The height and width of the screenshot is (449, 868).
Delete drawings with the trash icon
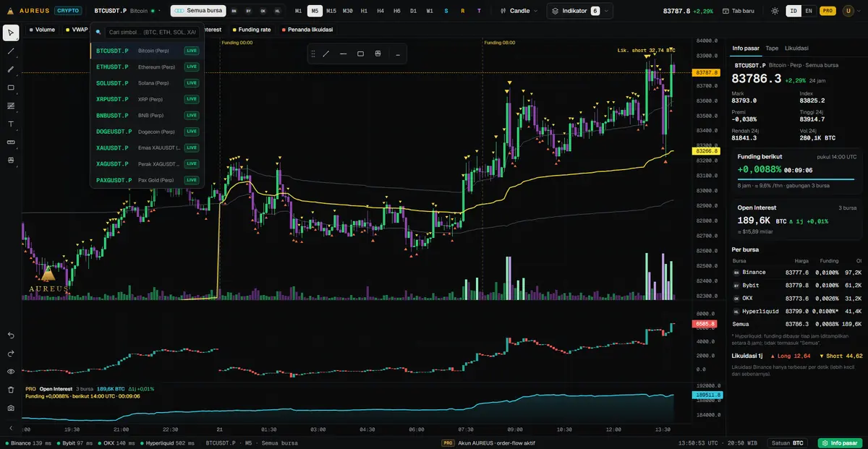pos(11,390)
